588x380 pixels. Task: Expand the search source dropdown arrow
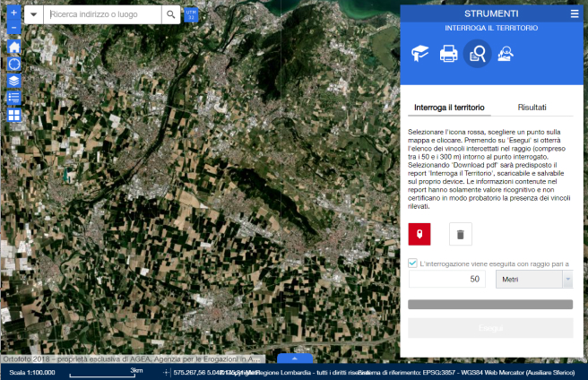click(x=34, y=14)
